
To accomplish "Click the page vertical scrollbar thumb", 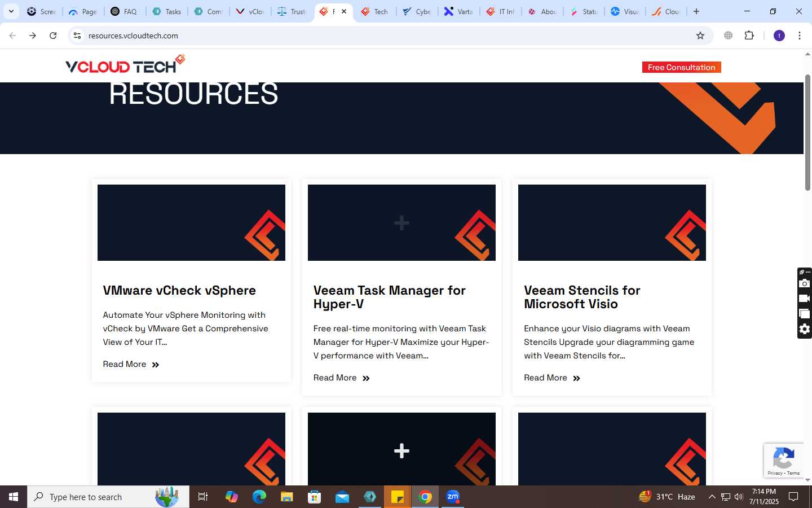I will tap(807, 132).
